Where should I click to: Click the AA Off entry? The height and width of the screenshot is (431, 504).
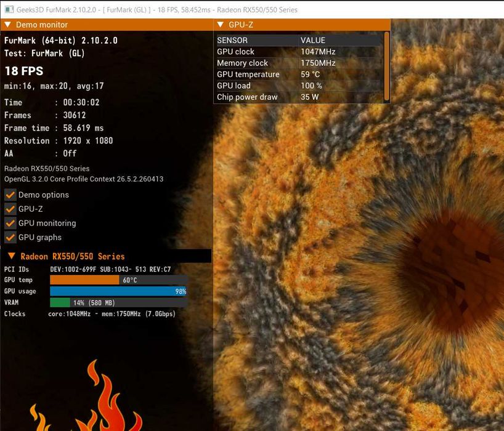click(x=41, y=153)
